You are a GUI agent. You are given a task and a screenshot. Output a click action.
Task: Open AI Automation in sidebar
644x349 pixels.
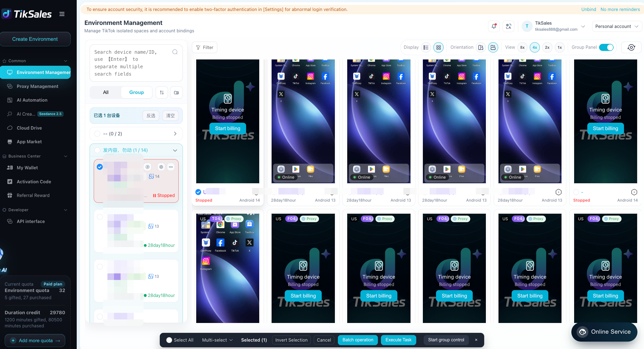click(x=35, y=100)
